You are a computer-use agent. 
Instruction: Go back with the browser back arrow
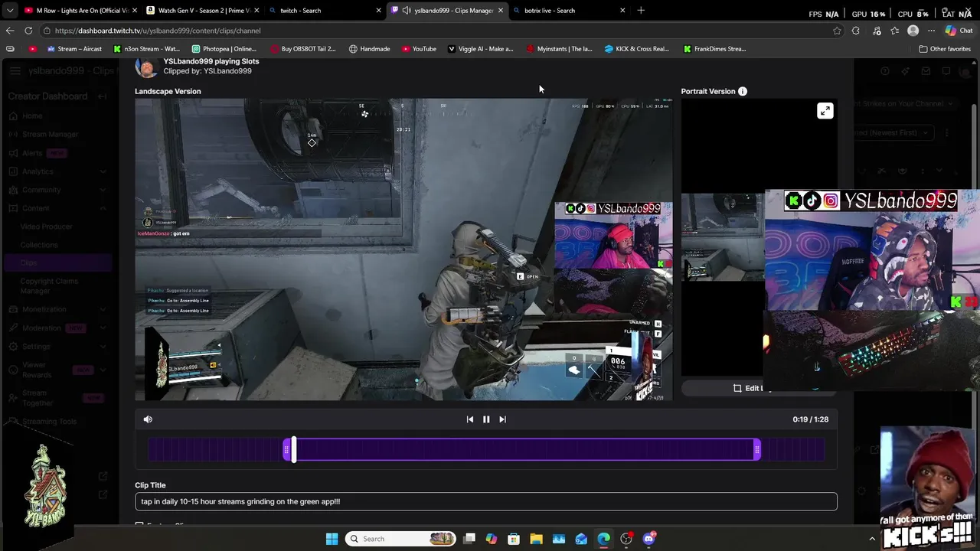coord(9,31)
